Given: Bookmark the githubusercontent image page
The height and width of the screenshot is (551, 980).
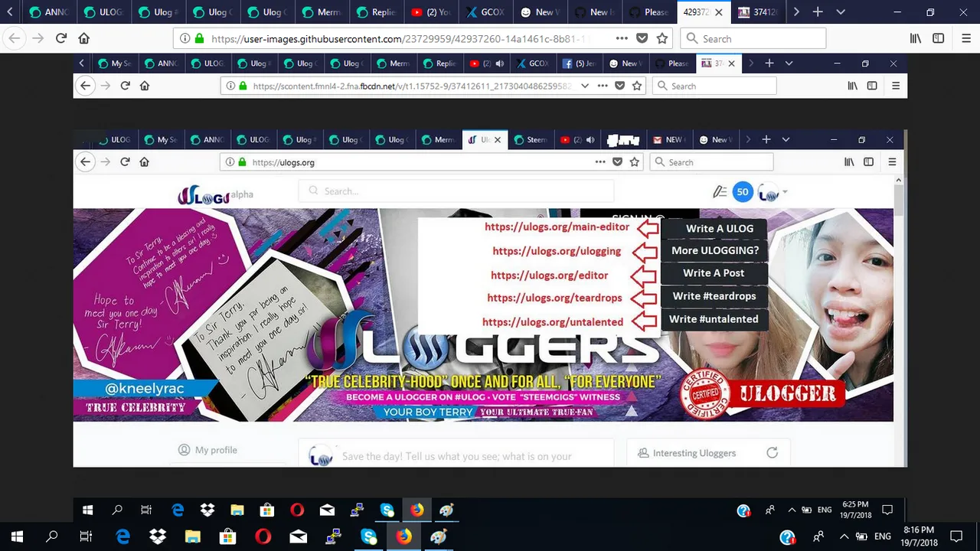Looking at the screenshot, I should [662, 38].
